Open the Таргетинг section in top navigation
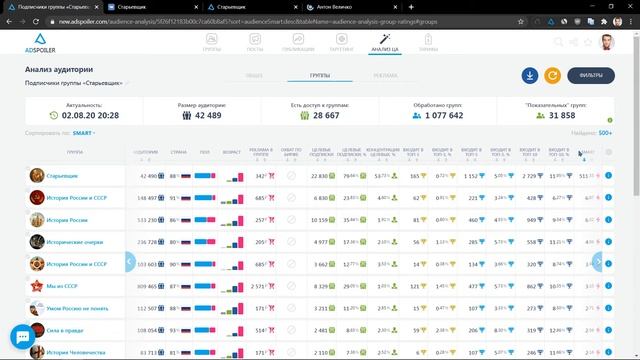The height and width of the screenshot is (360, 640). (x=342, y=42)
